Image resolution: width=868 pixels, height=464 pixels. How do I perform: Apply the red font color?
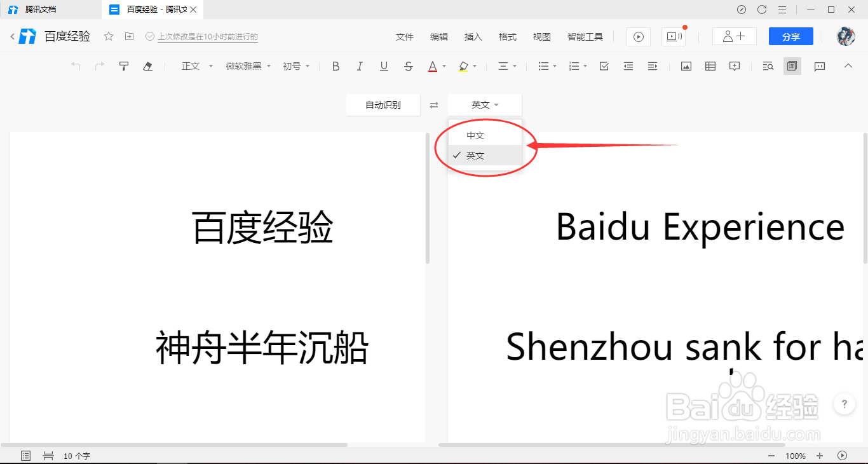tap(433, 66)
